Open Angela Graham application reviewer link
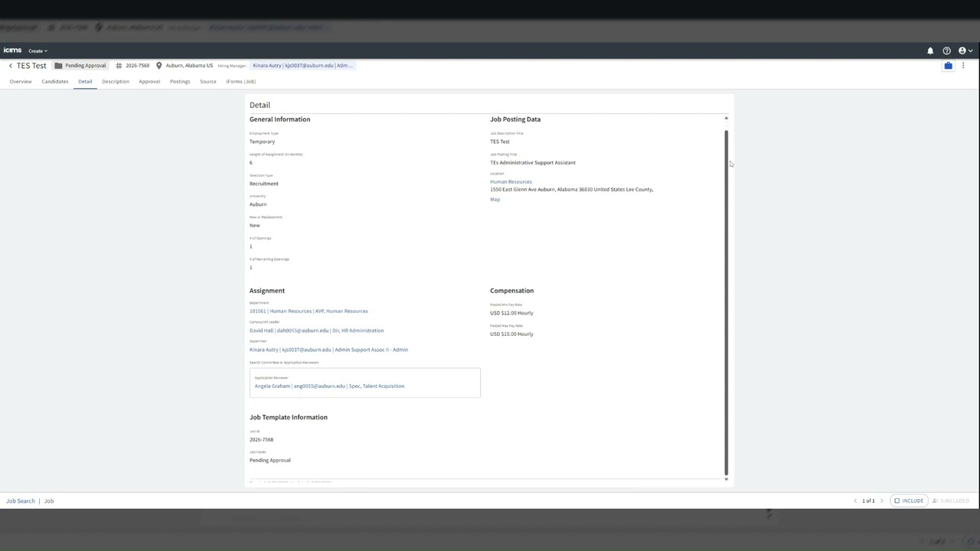Screen dimensions: 980x551 click(329, 386)
